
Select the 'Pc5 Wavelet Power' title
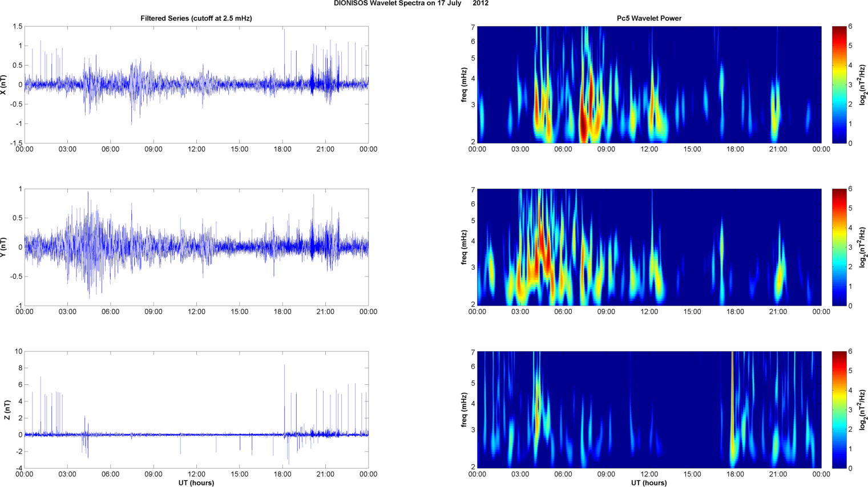tap(649, 18)
